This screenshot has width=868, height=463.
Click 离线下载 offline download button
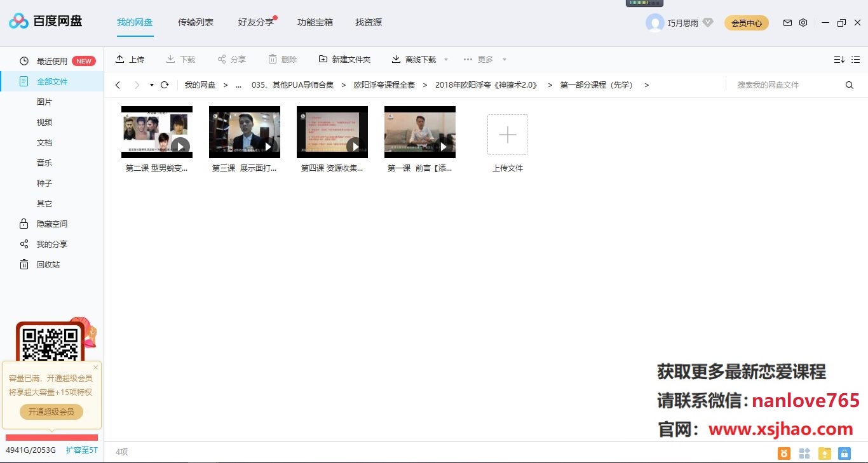tap(414, 59)
